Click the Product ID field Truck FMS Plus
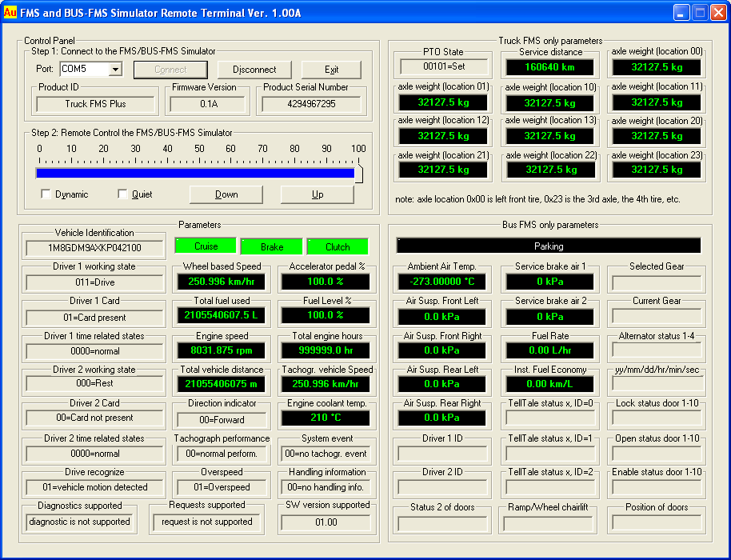Screen dimensions: 731x560 95,104
